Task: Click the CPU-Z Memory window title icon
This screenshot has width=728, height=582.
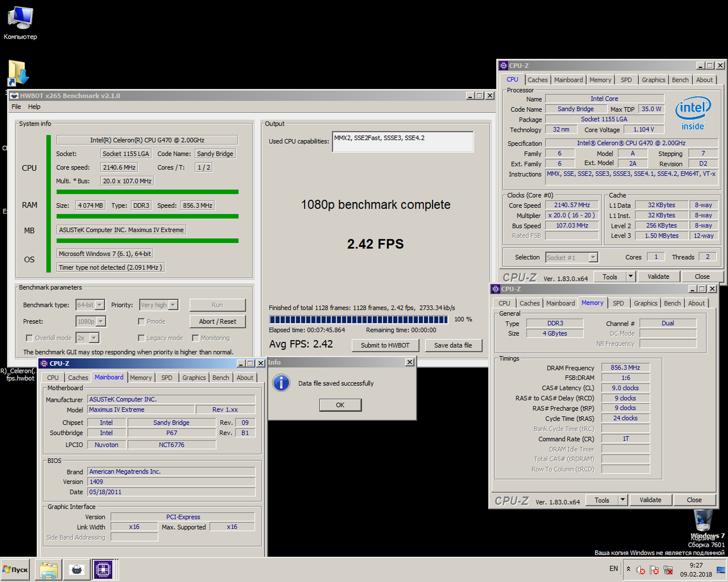Action: coord(496,289)
